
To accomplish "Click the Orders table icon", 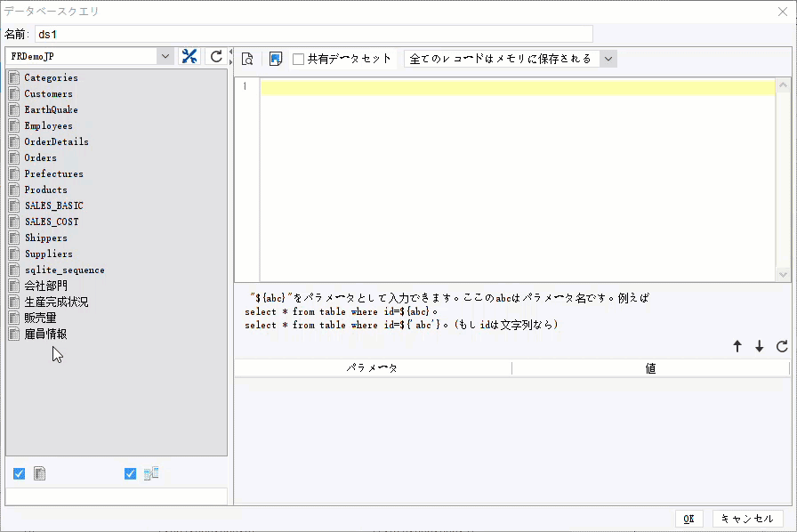I will pyautogui.click(x=14, y=157).
